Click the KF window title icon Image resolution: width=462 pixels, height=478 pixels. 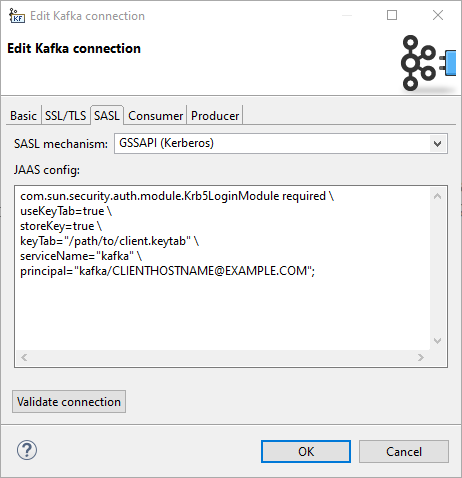pos(17,16)
